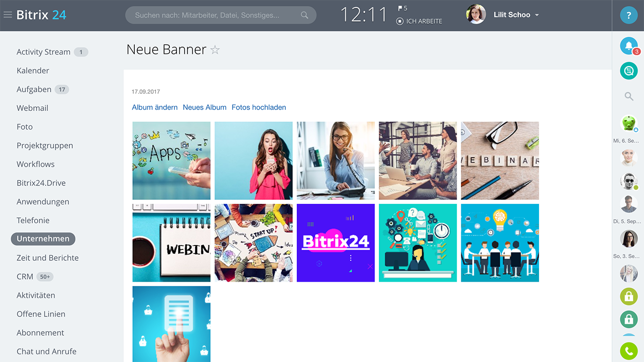This screenshot has height=362, width=644.
Task: Click the Activity Stream counter badge 1
Action: click(x=81, y=52)
